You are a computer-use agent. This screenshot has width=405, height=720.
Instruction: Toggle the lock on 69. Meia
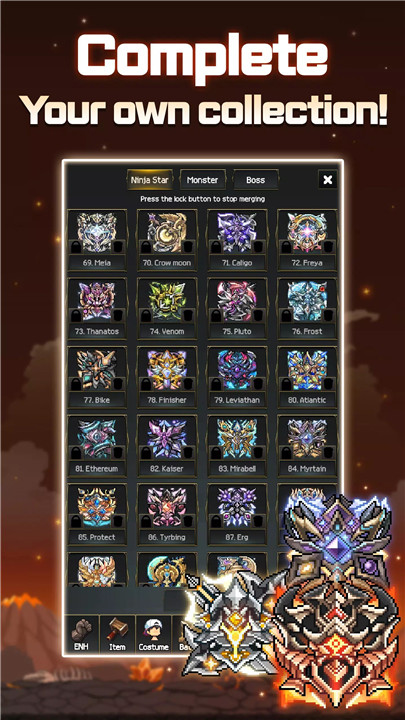[75, 248]
